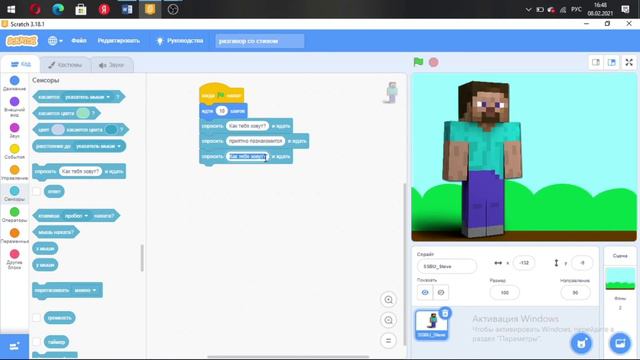Open the Windows Start menu

[x=11, y=9]
